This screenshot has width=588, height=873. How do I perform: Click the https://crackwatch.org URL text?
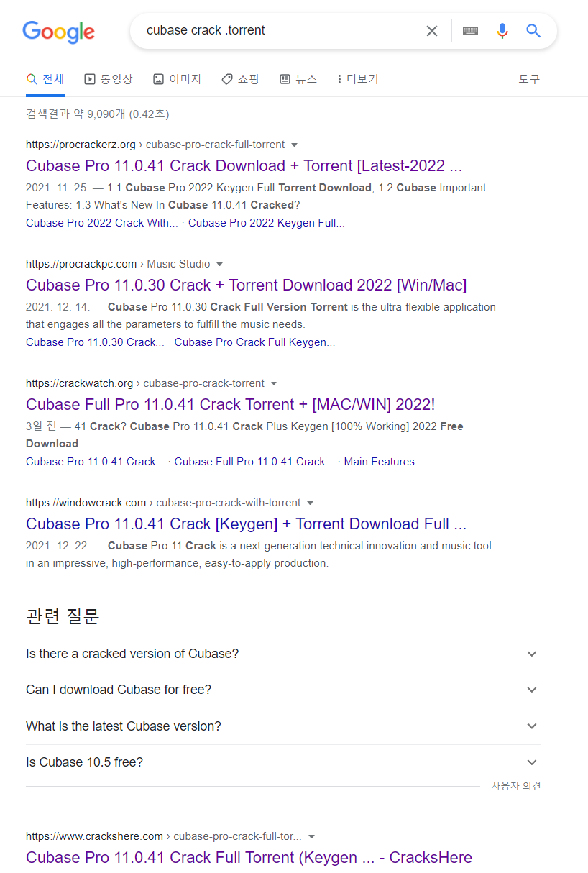click(x=79, y=383)
